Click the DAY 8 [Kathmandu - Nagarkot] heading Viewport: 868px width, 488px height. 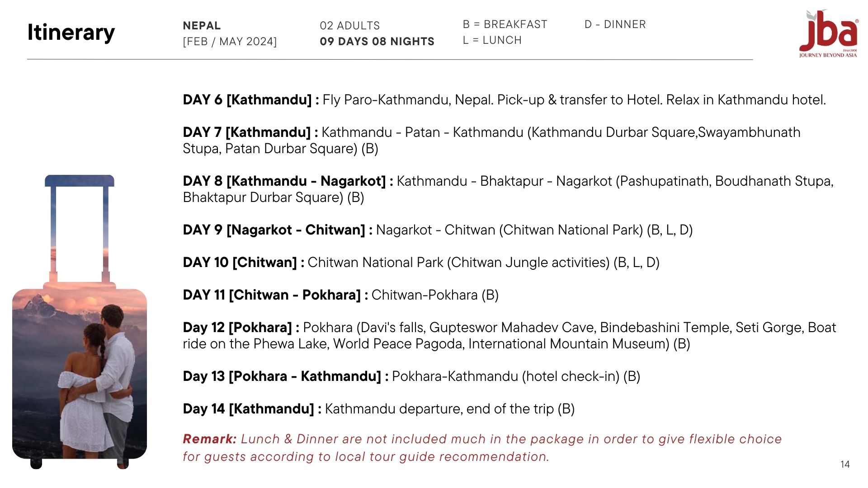(x=284, y=181)
